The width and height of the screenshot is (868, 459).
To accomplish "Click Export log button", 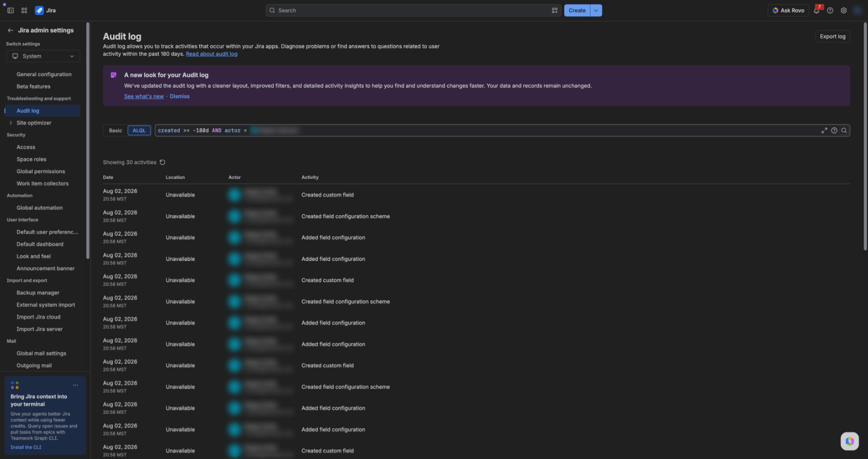I will click(x=833, y=36).
